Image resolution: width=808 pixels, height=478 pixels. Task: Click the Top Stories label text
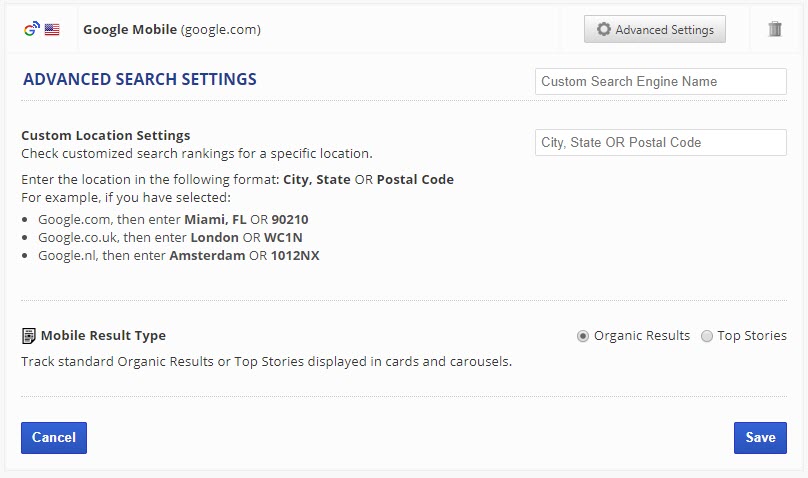point(752,336)
